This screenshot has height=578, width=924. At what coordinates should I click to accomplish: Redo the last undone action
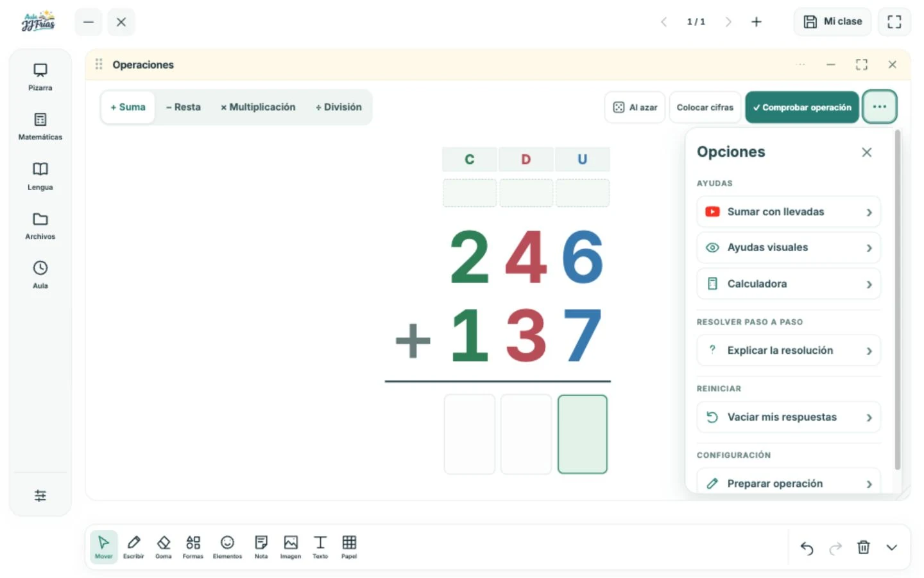(835, 548)
